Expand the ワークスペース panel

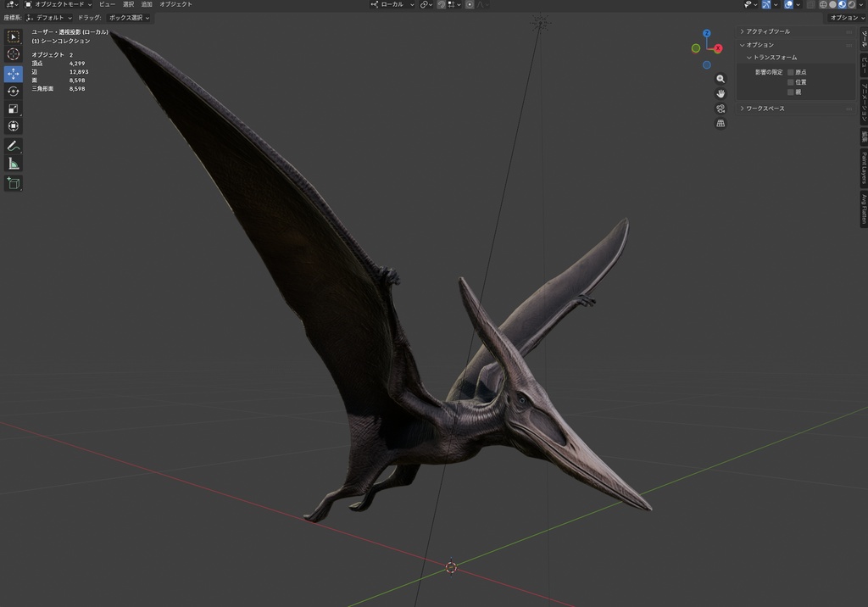(767, 108)
